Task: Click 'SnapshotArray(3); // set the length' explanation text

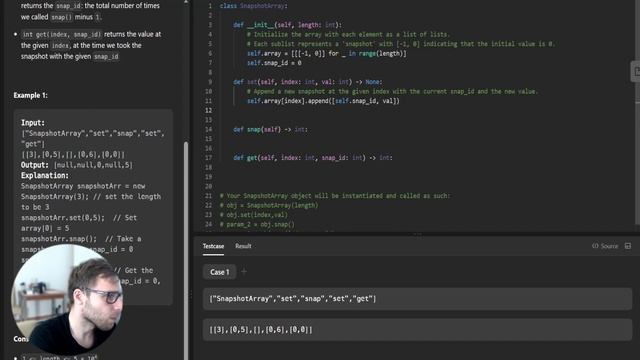Action: click(x=91, y=197)
